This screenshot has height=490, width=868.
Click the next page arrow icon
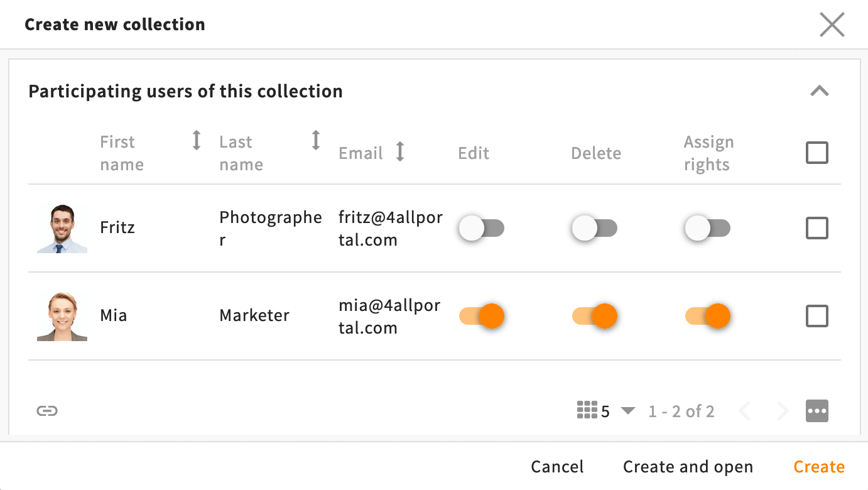pos(783,410)
